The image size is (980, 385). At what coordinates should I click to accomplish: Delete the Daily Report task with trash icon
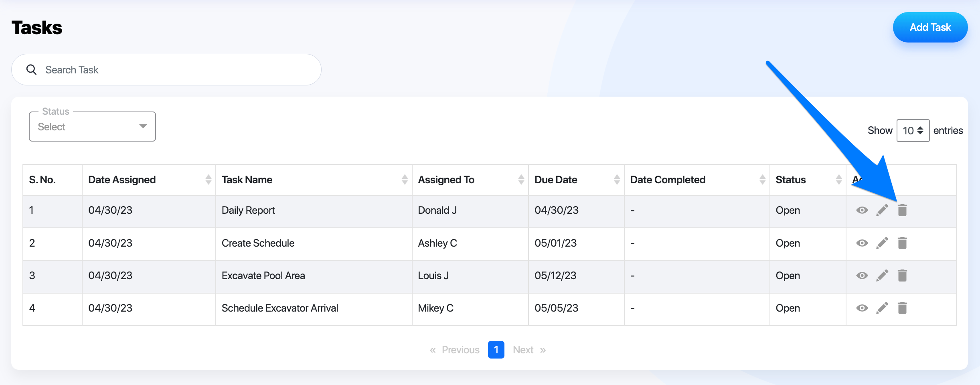(x=902, y=210)
